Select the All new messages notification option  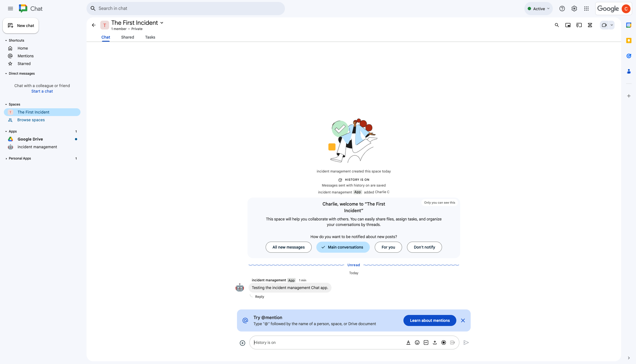click(288, 247)
